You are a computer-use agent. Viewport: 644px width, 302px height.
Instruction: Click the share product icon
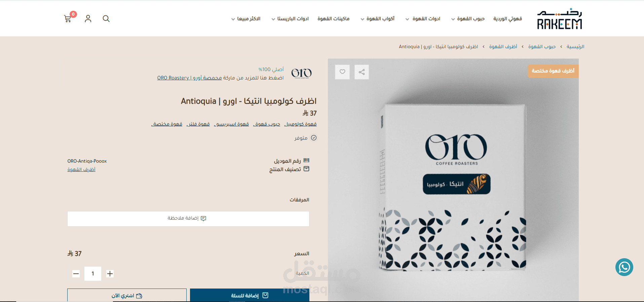pyautogui.click(x=362, y=72)
